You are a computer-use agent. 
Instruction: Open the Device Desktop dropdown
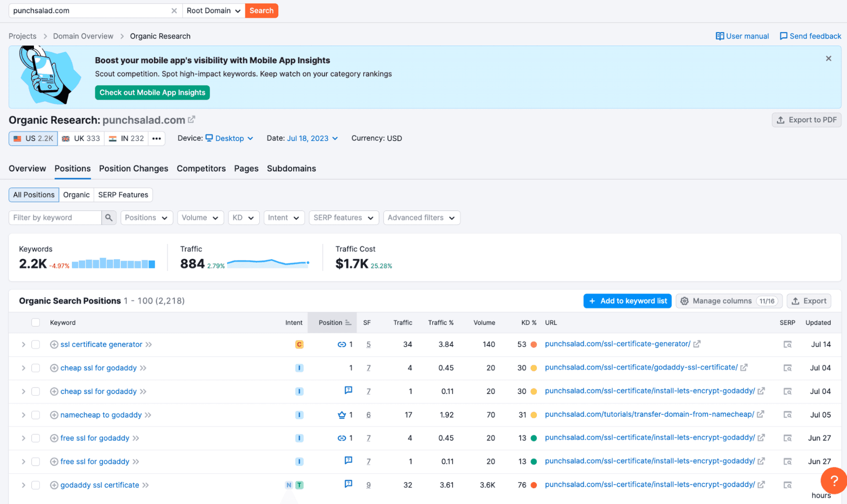click(229, 138)
